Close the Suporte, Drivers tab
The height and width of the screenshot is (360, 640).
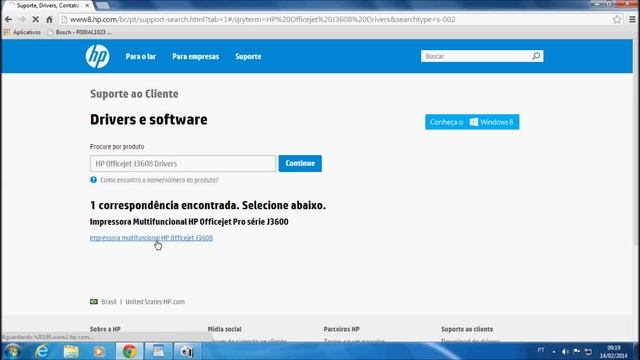[87, 6]
